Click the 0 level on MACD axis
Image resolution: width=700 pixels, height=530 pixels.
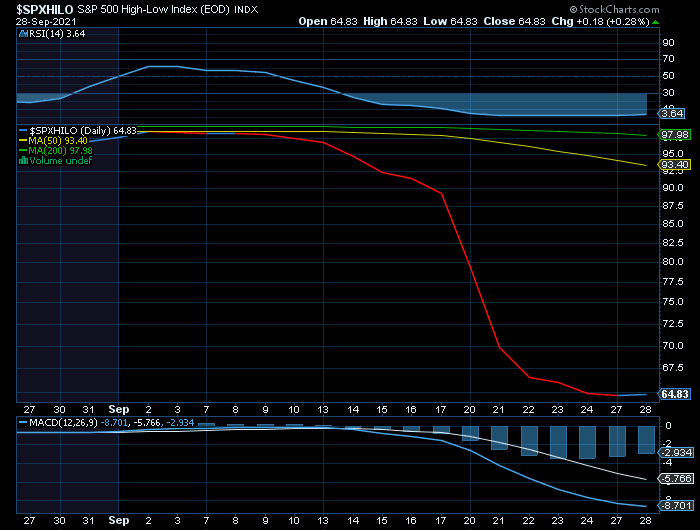click(668, 426)
